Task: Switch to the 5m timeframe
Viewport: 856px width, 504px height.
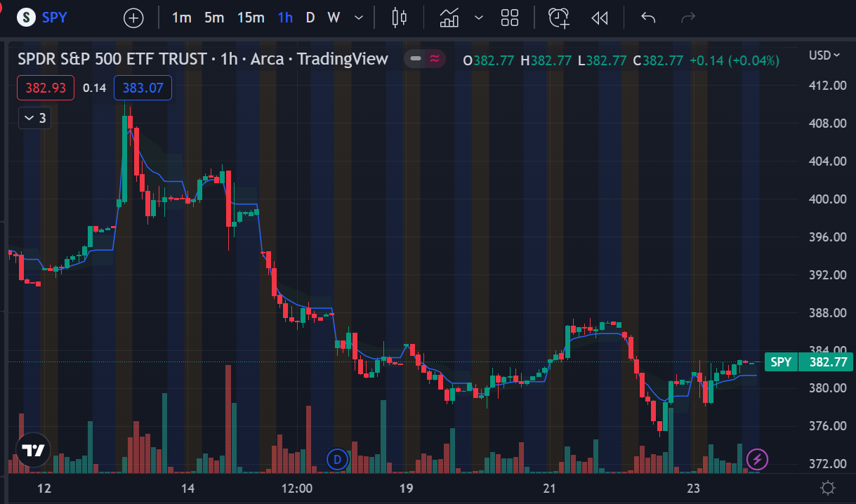Action: [x=214, y=18]
